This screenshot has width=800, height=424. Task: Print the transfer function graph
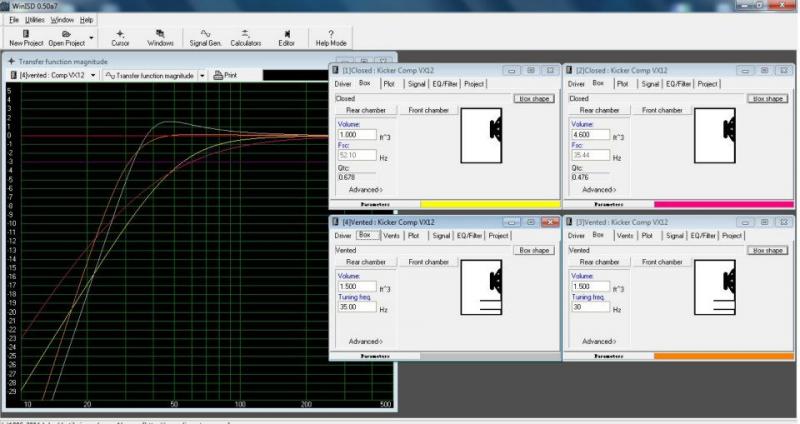(224, 75)
